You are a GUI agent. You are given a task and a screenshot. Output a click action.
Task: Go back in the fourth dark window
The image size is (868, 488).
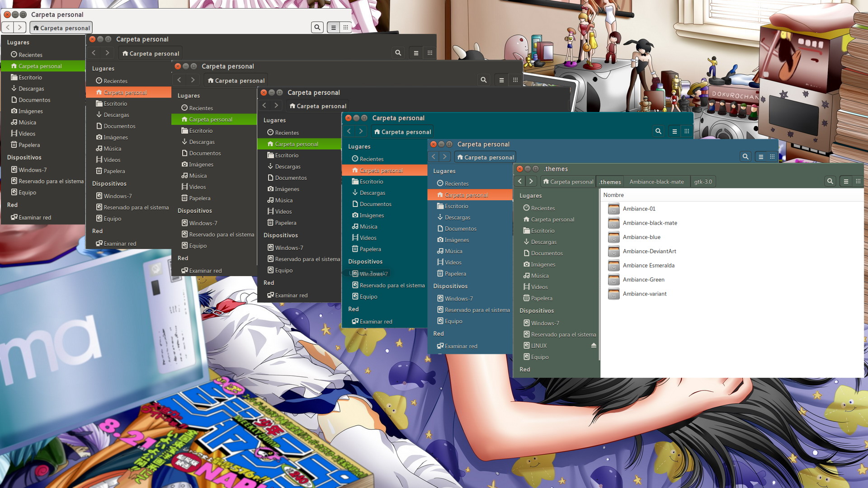click(264, 106)
